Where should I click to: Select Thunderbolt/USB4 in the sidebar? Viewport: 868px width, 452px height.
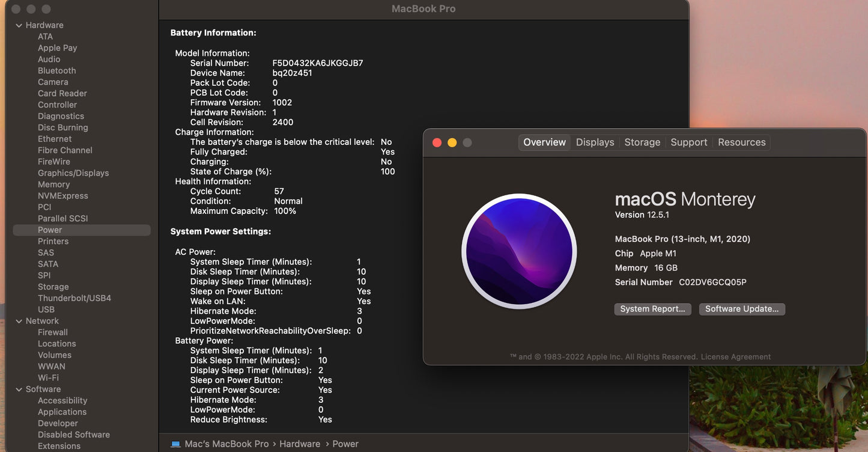point(74,298)
